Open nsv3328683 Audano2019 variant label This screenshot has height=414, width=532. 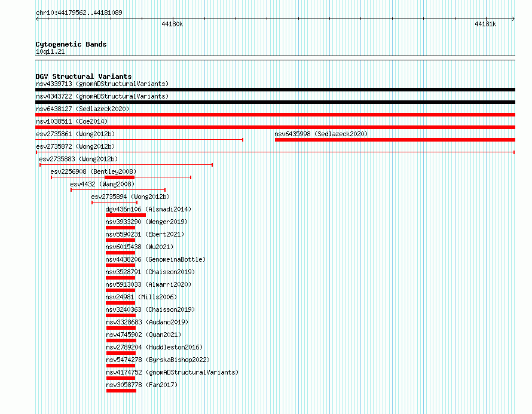[147, 322]
